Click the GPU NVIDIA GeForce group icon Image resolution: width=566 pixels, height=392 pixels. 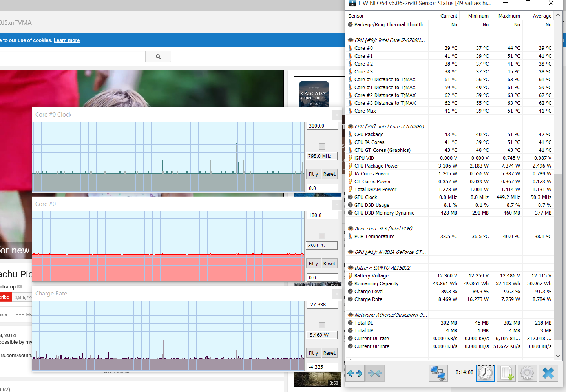coord(351,252)
